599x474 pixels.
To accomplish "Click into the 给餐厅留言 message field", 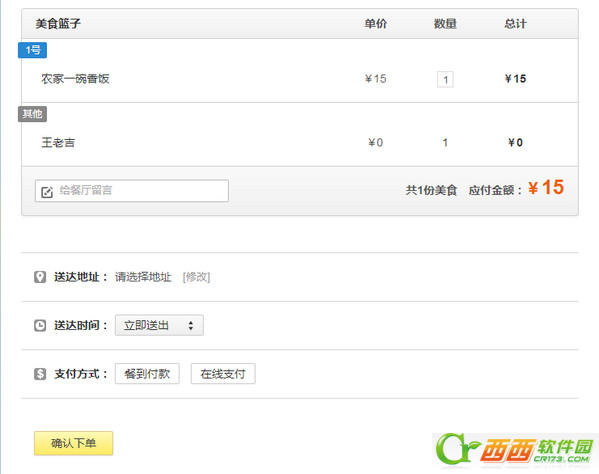I will point(132,191).
